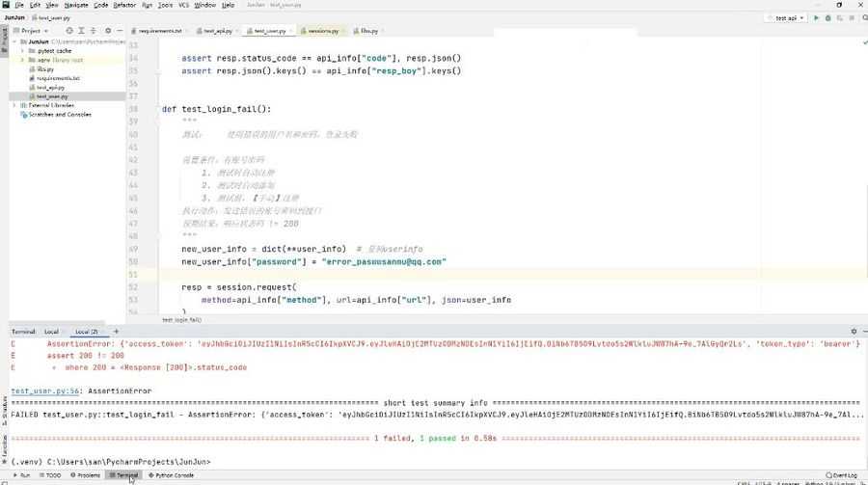Select the Local (2) terminal tab
The image size is (868, 485).
point(87,332)
